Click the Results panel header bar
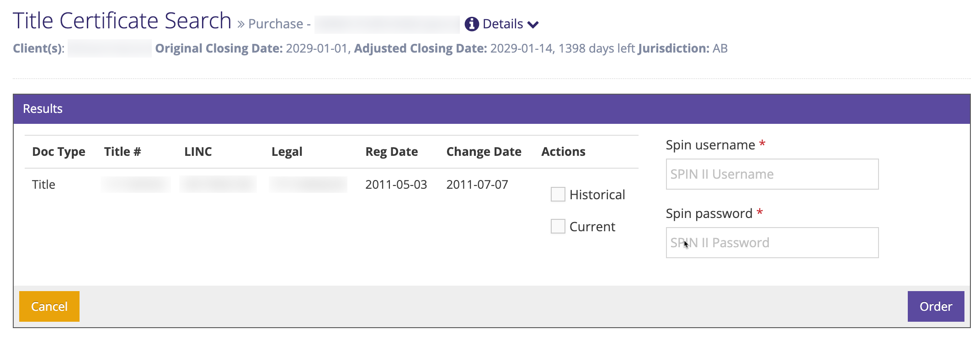 pyautogui.click(x=491, y=109)
